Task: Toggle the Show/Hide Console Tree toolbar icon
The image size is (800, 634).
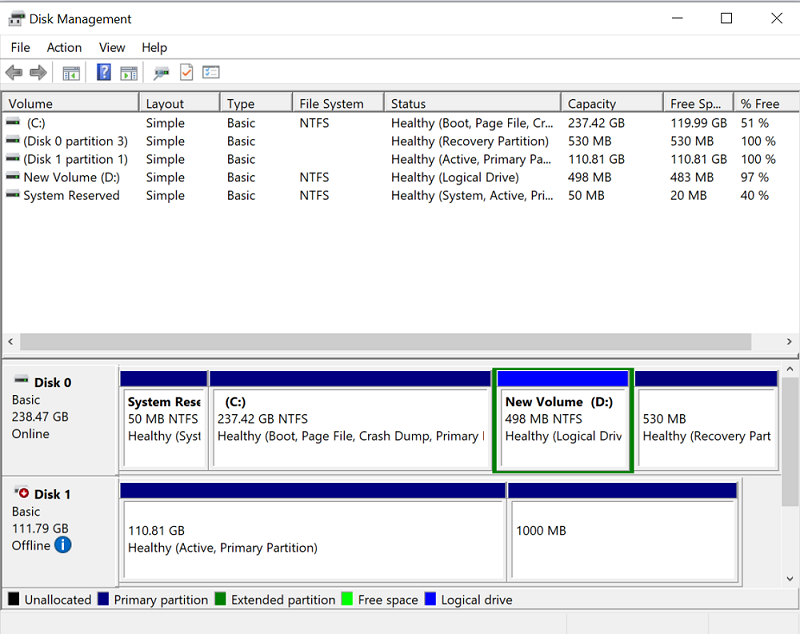Action: 70,72
